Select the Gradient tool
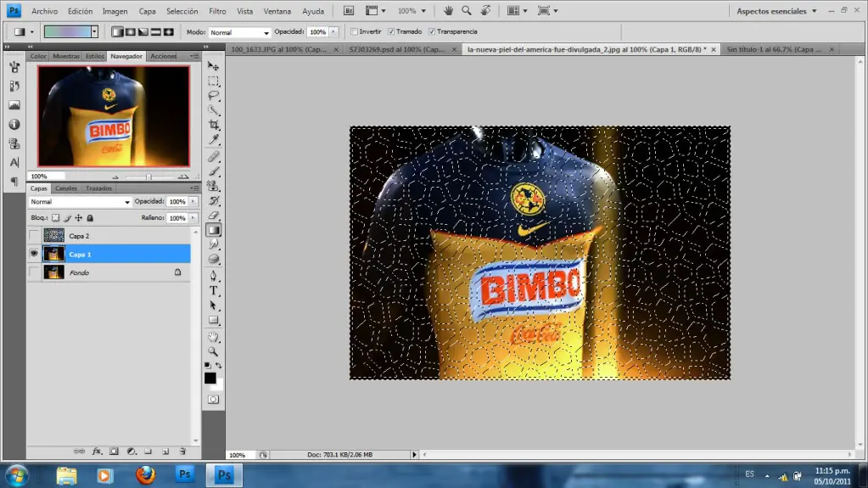The height and width of the screenshot is (488, 868). click(x=213, y=230)
